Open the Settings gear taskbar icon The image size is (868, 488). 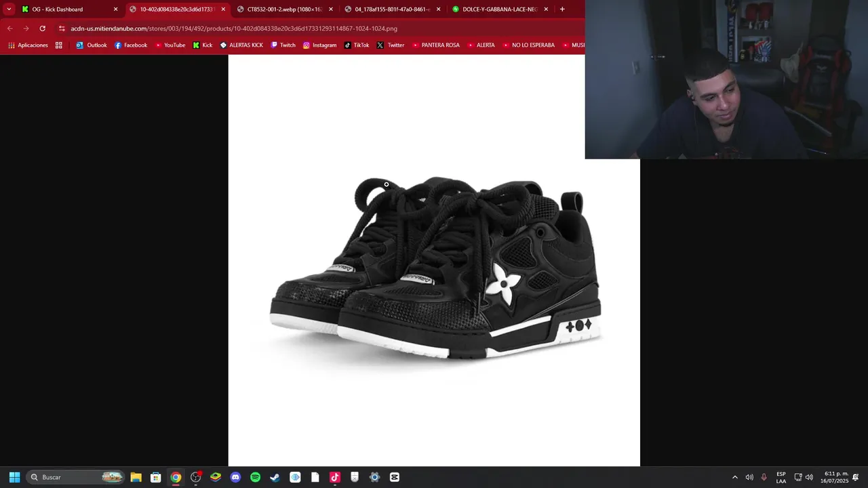(x=374, y=477)
